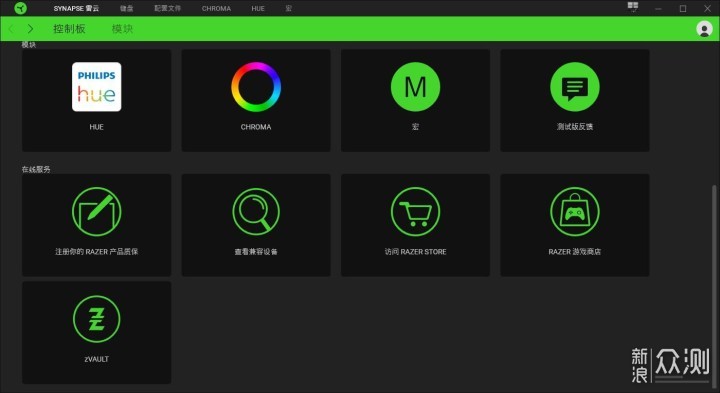Click the back navigation arrow
The width and height of the screenshot is (720, 393).
pos(11,28)
